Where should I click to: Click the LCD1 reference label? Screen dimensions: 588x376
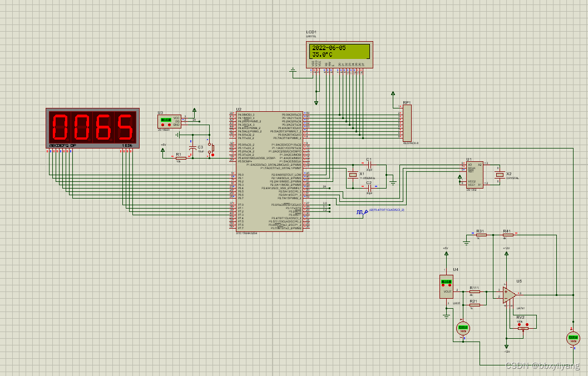[x=311, y=32]
